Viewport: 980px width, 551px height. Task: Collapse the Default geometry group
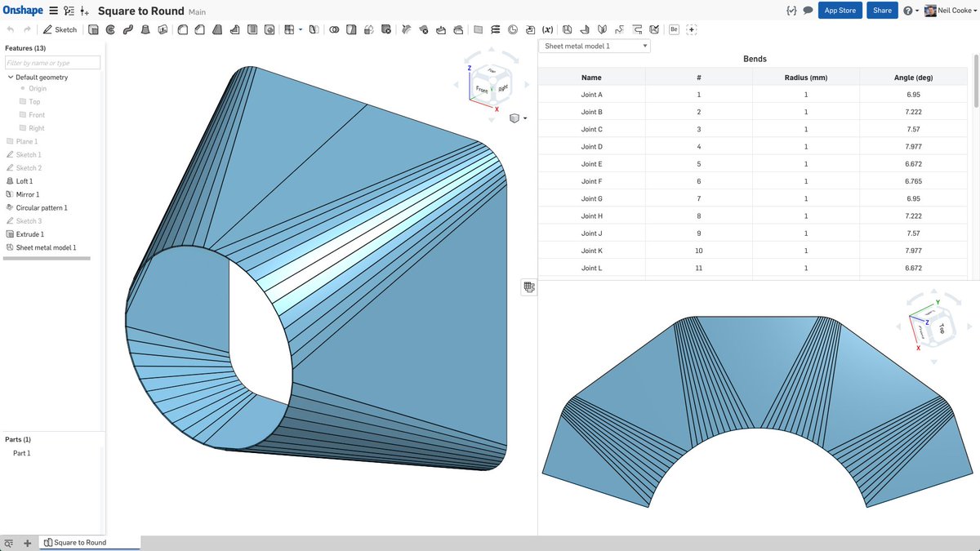[11, 77]
